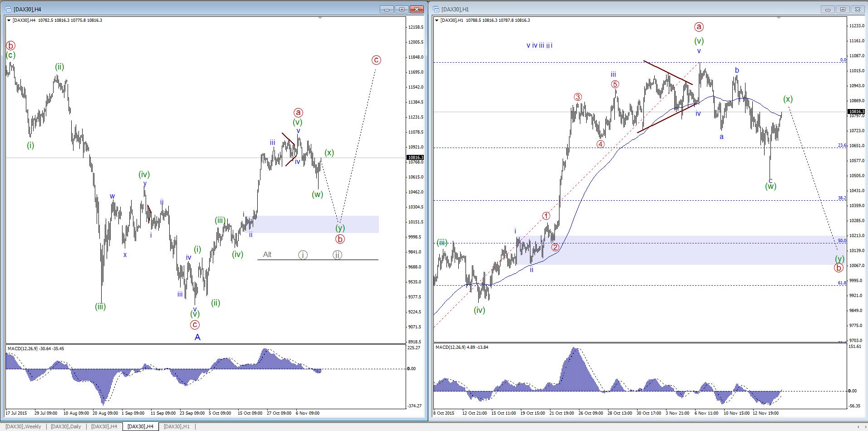
Task: Minimize the [DAX30],H1 chart window
Action: (x=828, y=9)
